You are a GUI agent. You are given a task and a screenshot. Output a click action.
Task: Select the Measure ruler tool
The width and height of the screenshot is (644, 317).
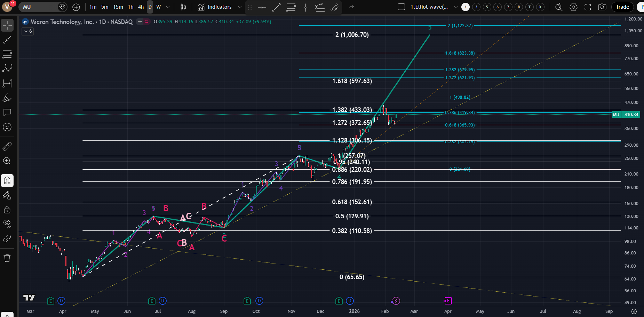click(x=7, y=147)
